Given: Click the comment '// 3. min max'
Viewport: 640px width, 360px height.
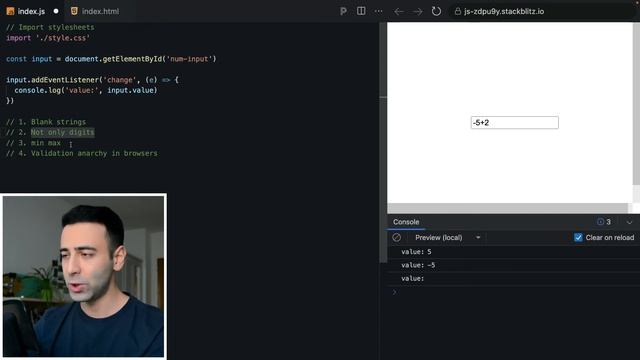Looking at the screenshot, I should [33, 143].
